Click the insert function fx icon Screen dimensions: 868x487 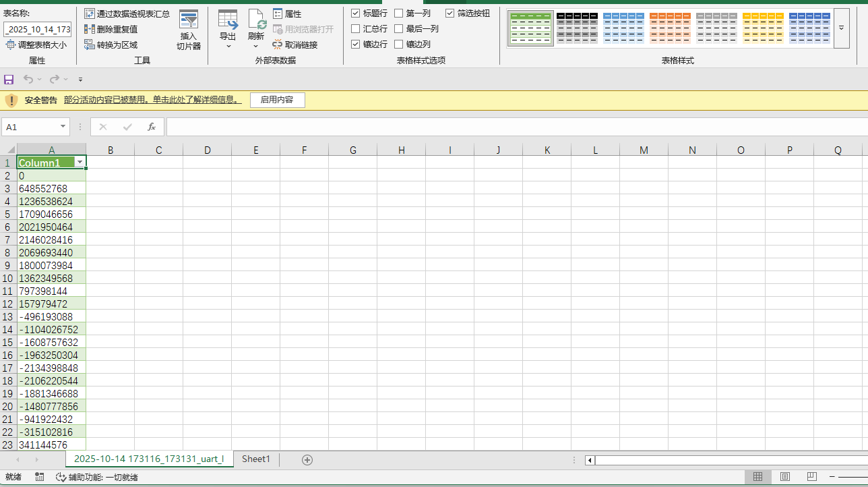(x=152, y=127)
